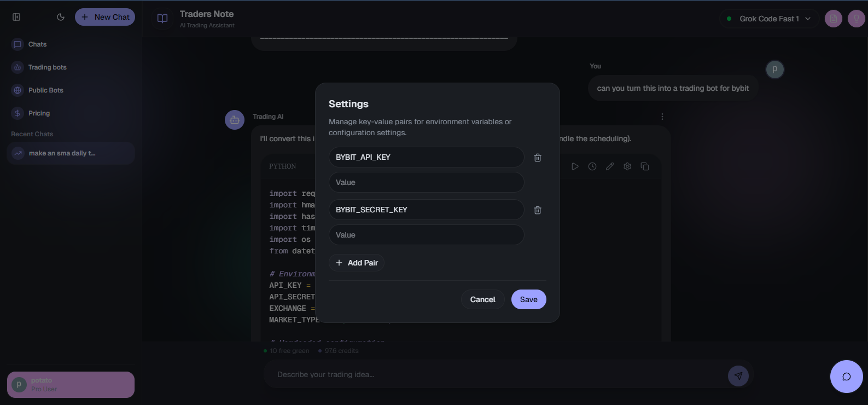Screen dimensions: 868x405
Task: Copy code with copy icon
Action: pyautogui.click(x=645, y=166)
